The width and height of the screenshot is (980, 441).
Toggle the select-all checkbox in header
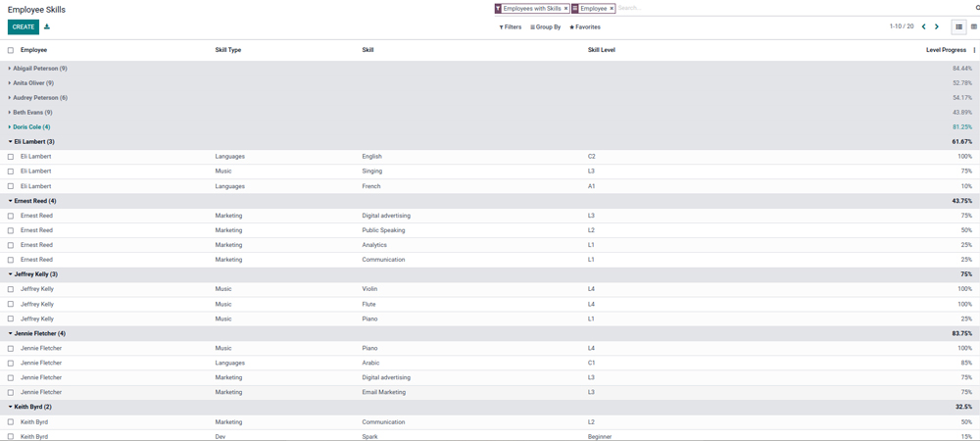coord(11,50)
